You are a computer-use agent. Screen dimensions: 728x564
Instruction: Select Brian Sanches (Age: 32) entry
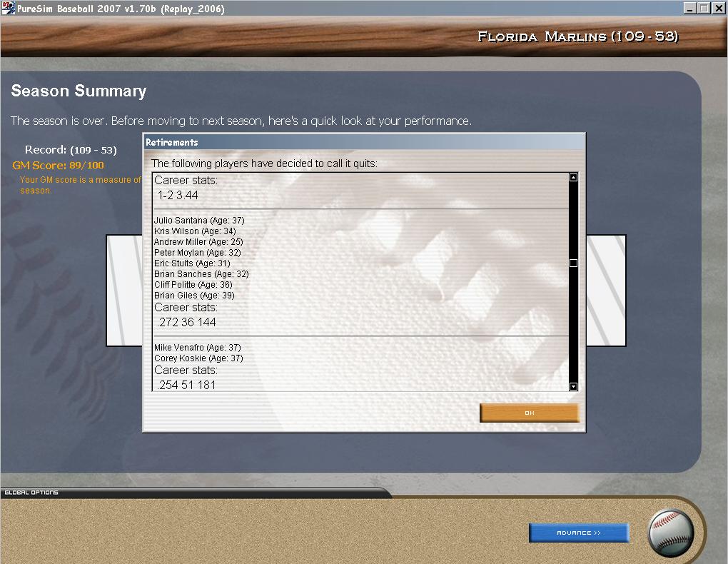pyautogui.click(x=201, y=273)
